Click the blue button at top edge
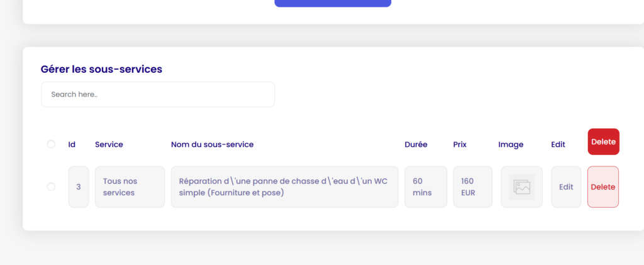 (333, 3)
